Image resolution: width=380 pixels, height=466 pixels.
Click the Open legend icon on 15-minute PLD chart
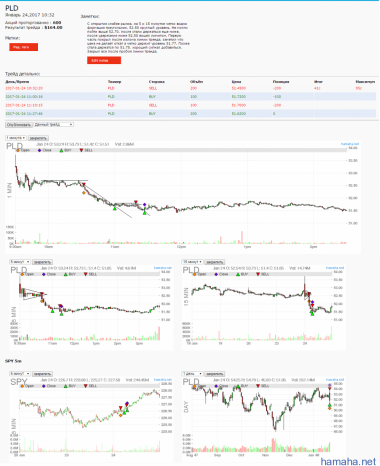point(194,274)
